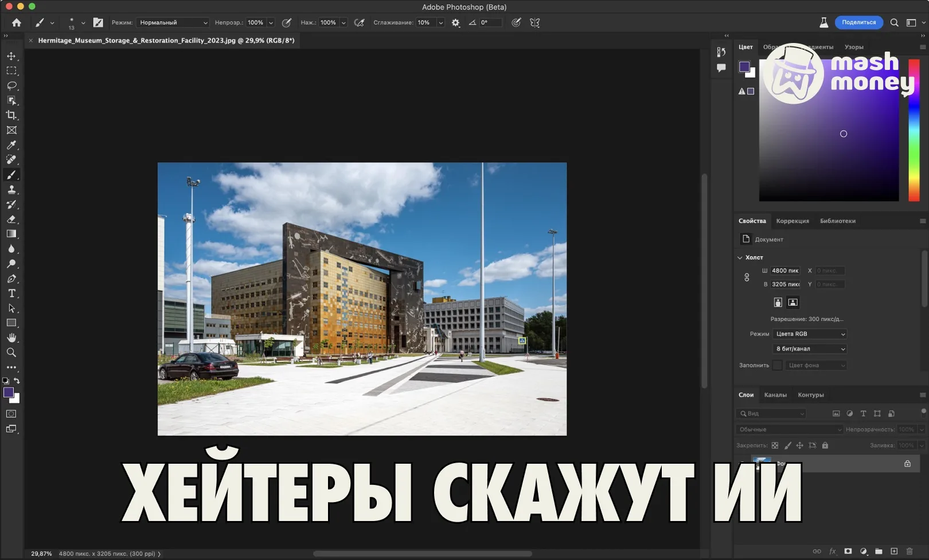
Task: Open the Цвета RGB mode dropdown
Action: (x=810, y=334)
